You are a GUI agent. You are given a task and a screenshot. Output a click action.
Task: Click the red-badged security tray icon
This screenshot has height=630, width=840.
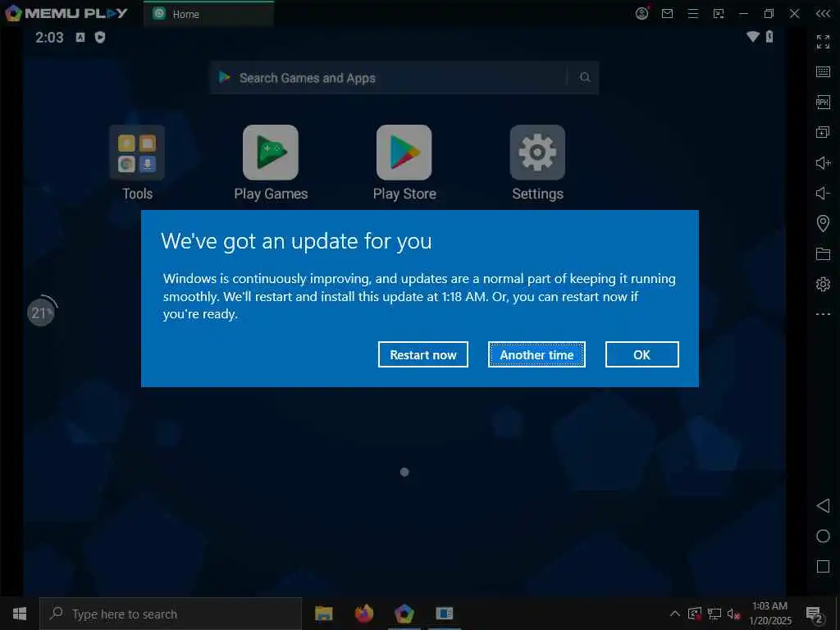coord(694,614)
